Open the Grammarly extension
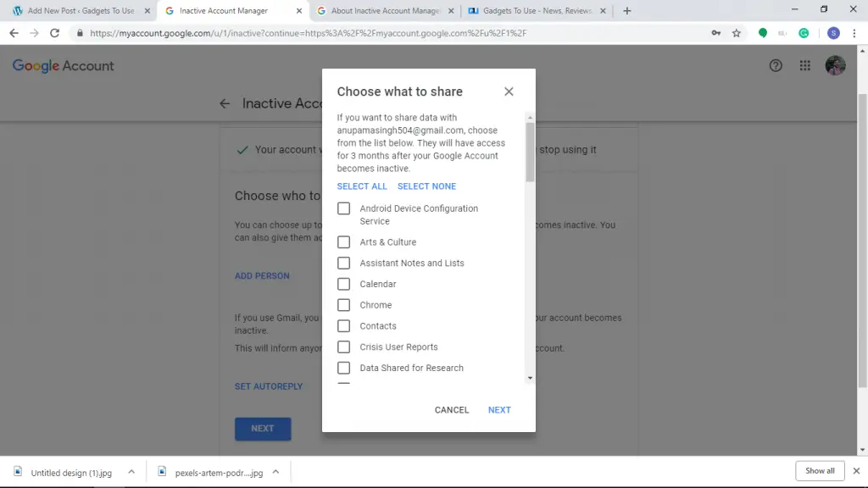 click(804, 33)
